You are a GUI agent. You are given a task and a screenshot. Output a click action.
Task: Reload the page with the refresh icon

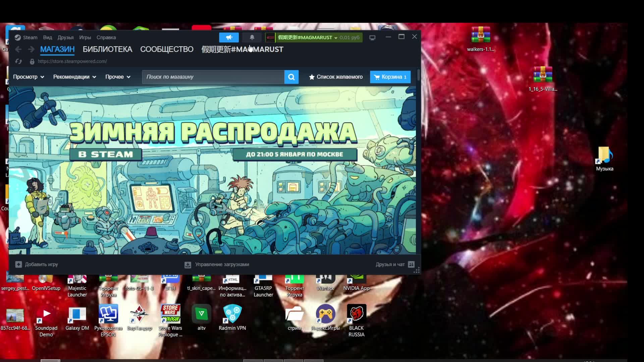(18, 61)
